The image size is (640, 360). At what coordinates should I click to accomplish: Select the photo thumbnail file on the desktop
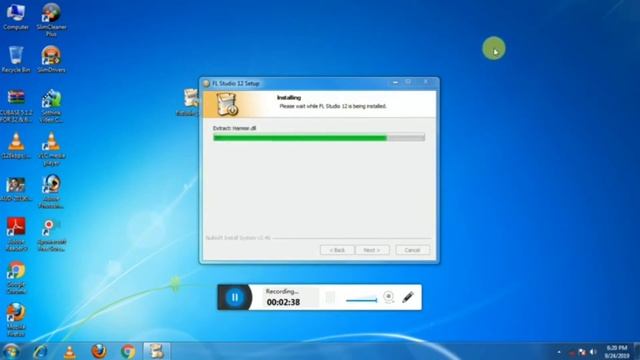pyautogui.click(x=16, y=189)
